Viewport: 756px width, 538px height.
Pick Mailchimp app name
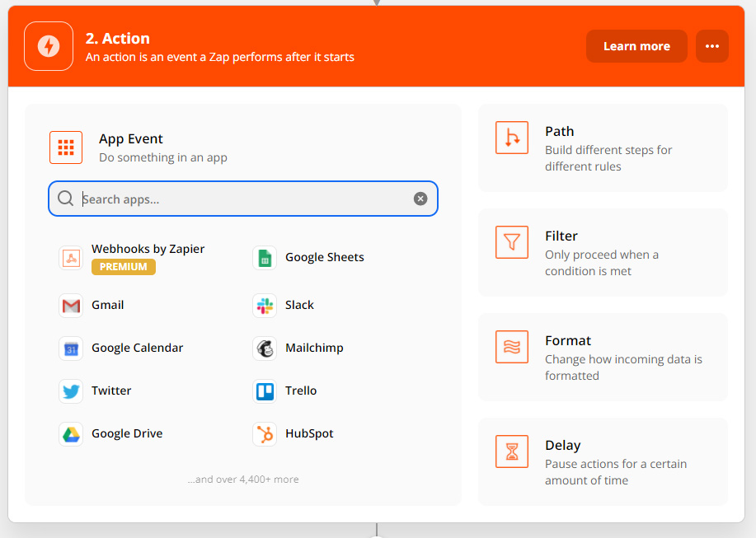[x=314, y=348]
